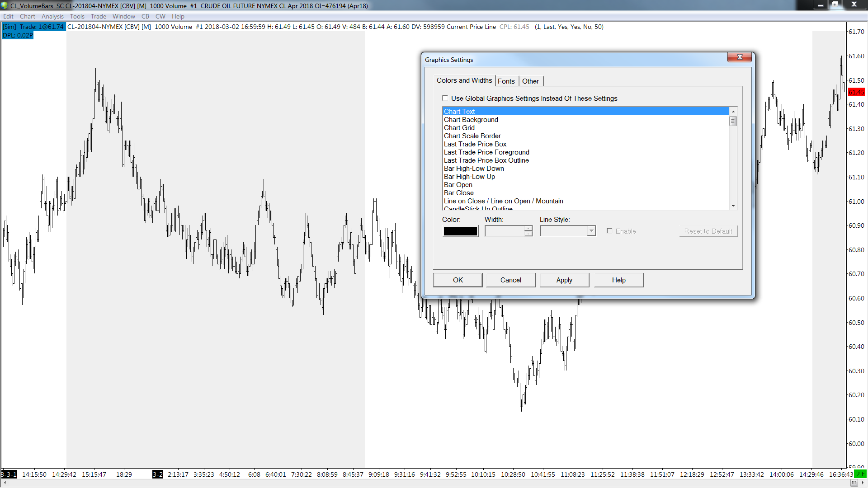This screenshot has height=488, width=868.
Task: Toggle the Enable checkbox
Action: coord(609,231)
